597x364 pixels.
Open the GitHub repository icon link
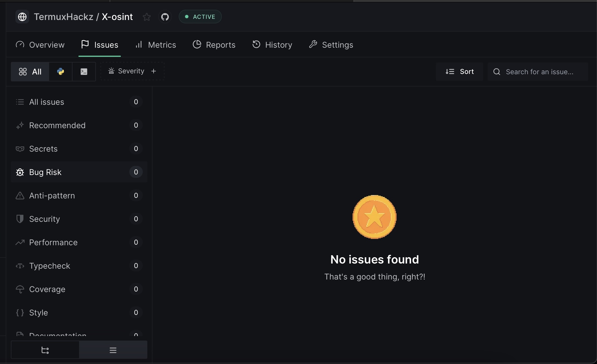(165, 17)
